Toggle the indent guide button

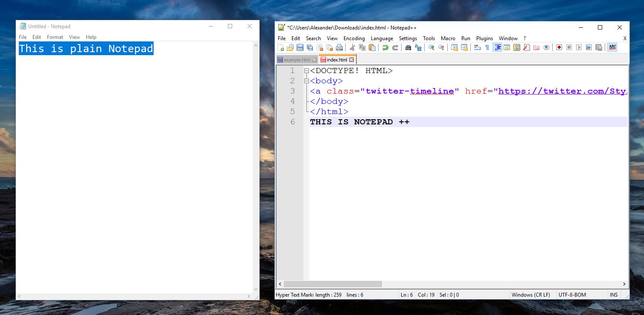[497, 47]
